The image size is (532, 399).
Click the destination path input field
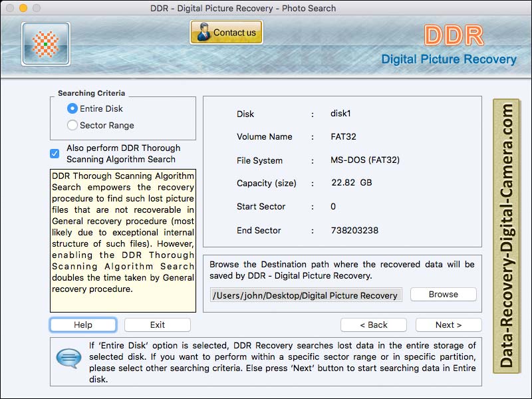pos(306,295)
